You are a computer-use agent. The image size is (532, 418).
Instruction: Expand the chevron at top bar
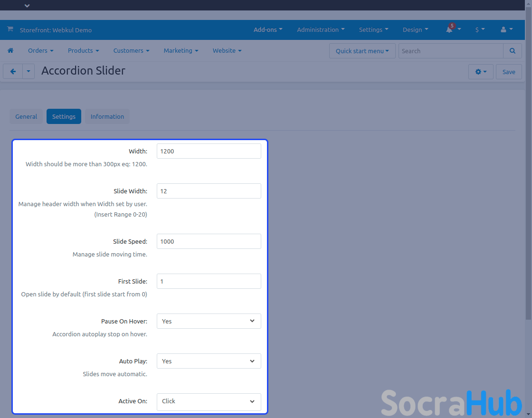pos(27,6)
